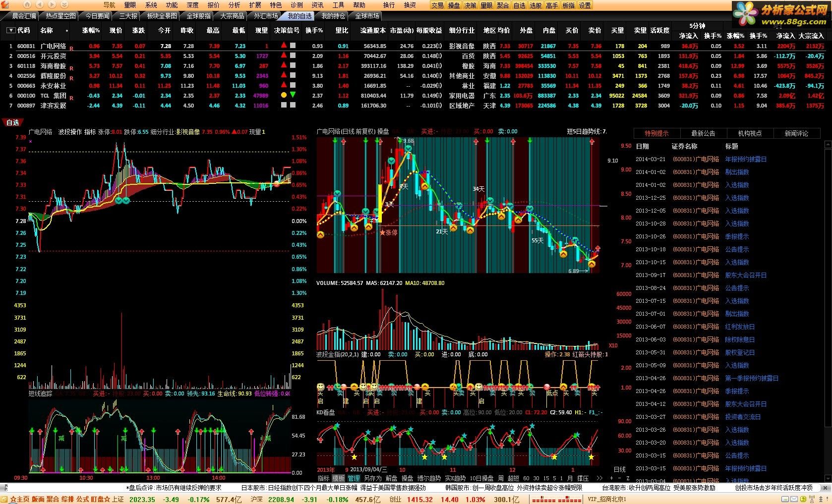Image resolution: width=832 pixels, height=504 pixels.
Task: Click the 聚合 toolbar button at top right
Action: click(503, 5)
